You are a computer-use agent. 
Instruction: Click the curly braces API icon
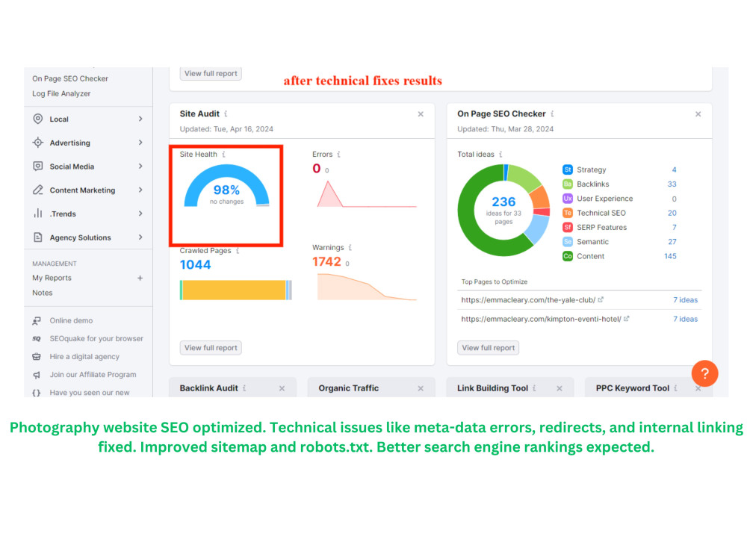pos(37,393)
